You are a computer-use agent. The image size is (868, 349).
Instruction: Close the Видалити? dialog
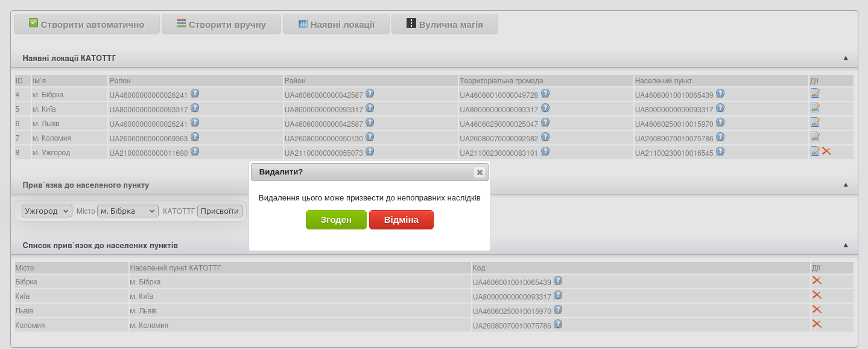coord(480,172)
